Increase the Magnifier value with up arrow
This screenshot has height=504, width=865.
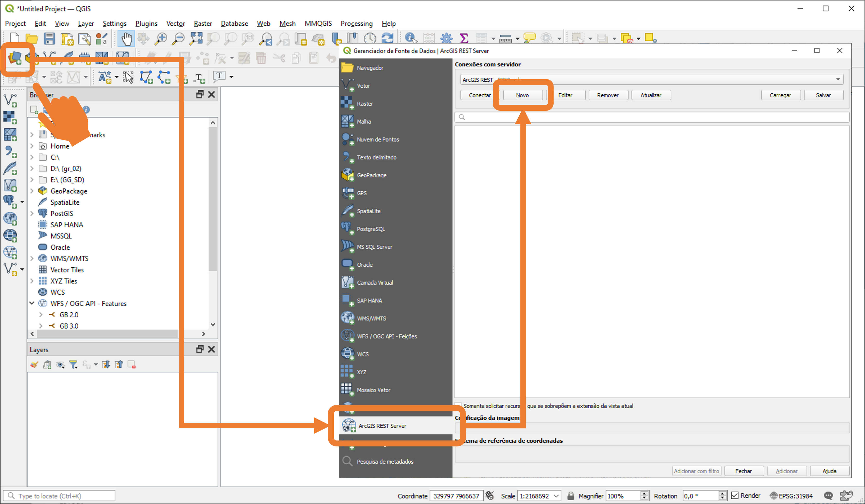pos(644,493)
